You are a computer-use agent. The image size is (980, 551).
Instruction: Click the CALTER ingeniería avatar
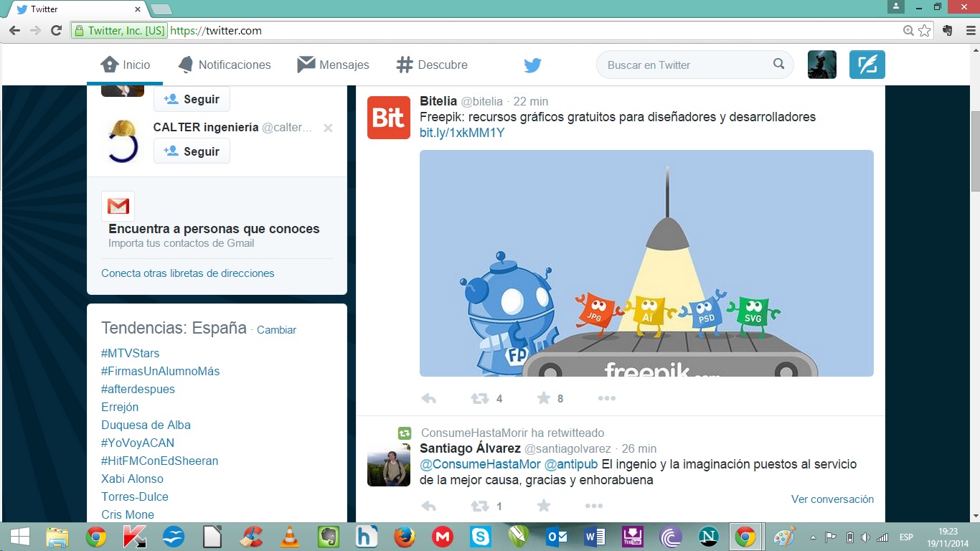(x=123, y=141)
